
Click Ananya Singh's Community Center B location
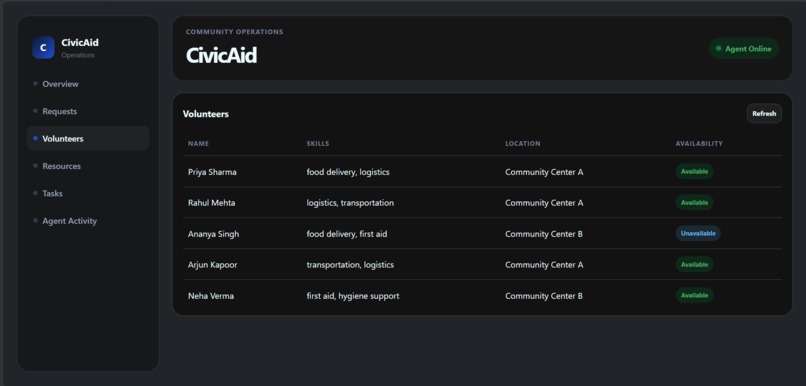point(544,234)
